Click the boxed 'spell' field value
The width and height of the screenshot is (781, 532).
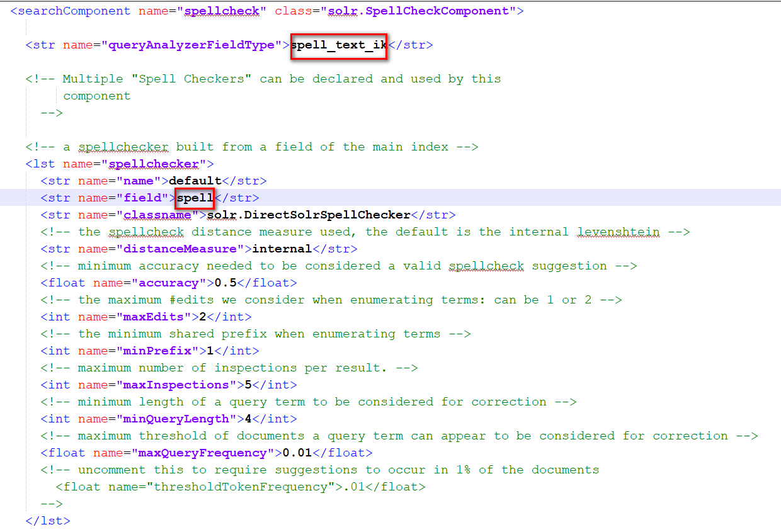(x=195, y=198)
